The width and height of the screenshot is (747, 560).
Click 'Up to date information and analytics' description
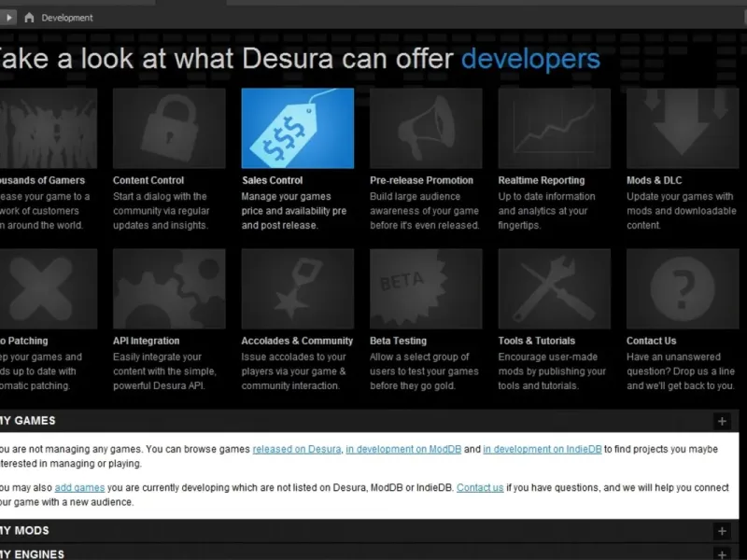(547, 211)
